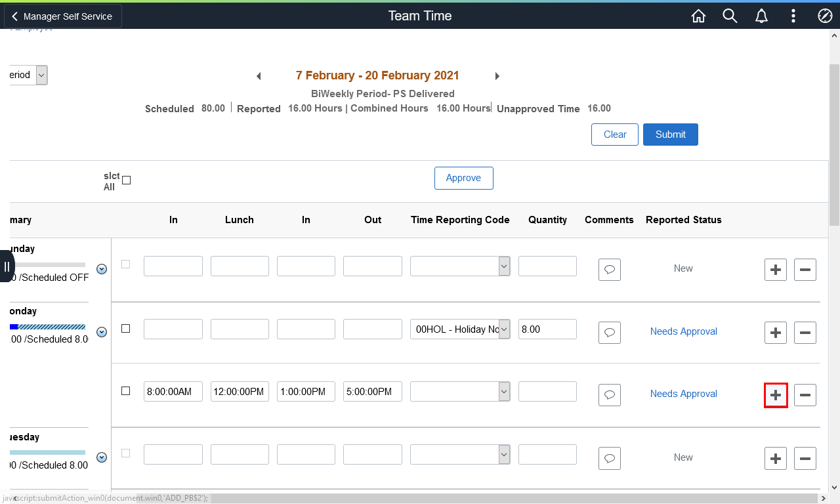Expand the Tuesday day details chevron
The height and width of the screenshot is (504, 840).
tap(102, 457)
